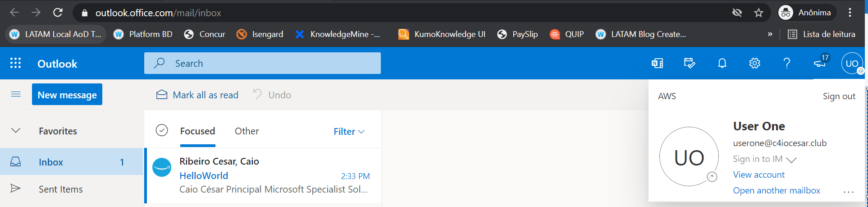This screenshot has width=868, height=207.
Task: Open the Inbox folder
Action: click(72, 162)
